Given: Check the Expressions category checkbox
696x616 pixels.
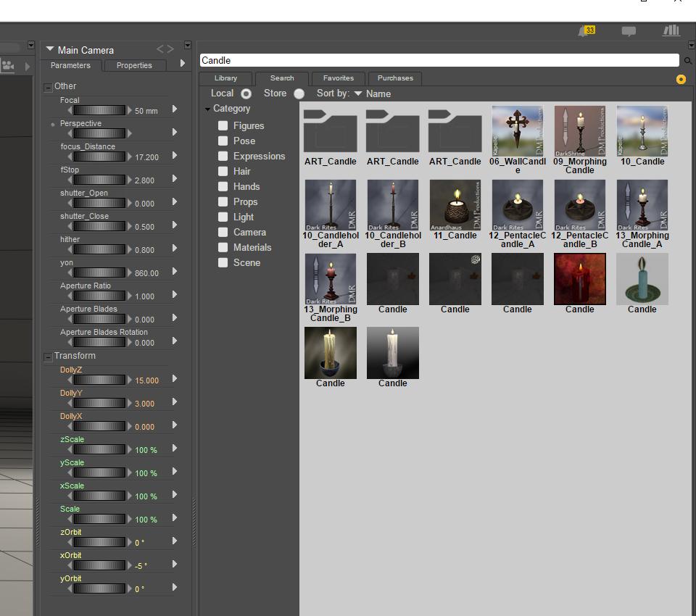Looking at the screenshot, I should click(223, 157).
